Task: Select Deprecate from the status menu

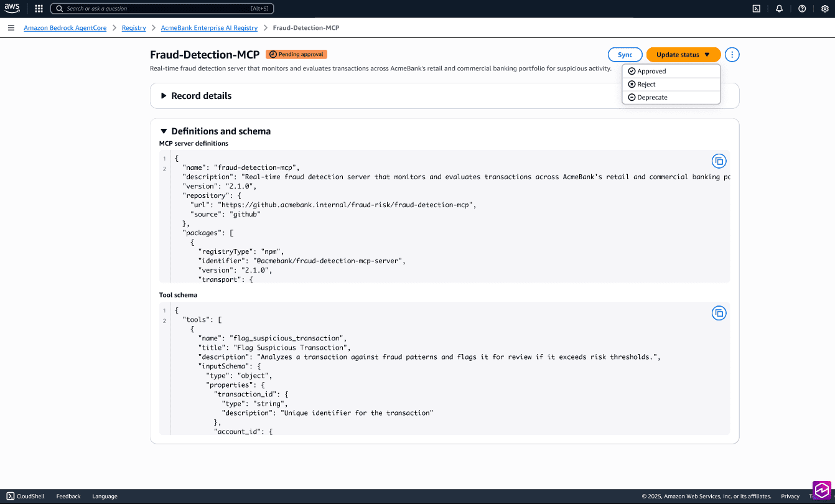Action: point(652,98)
